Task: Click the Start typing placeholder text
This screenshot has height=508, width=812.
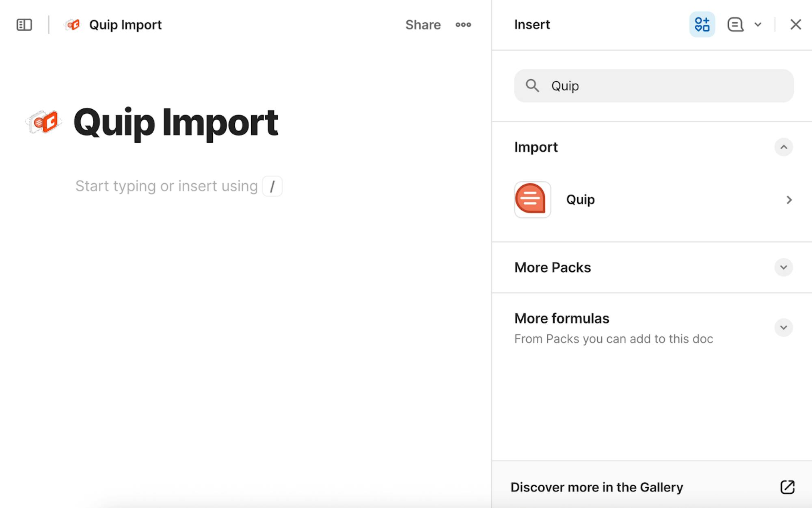Action: click(166, 186)
